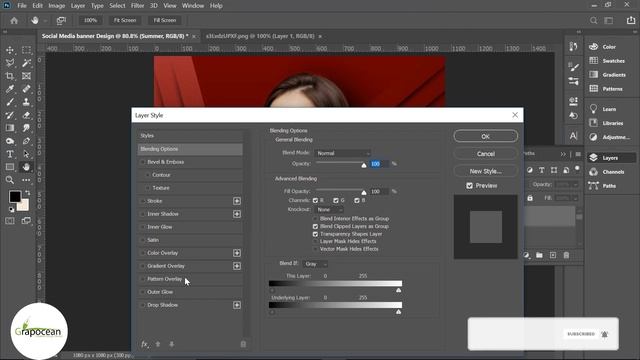Open the Search icon at top right

tap(593, 20)
